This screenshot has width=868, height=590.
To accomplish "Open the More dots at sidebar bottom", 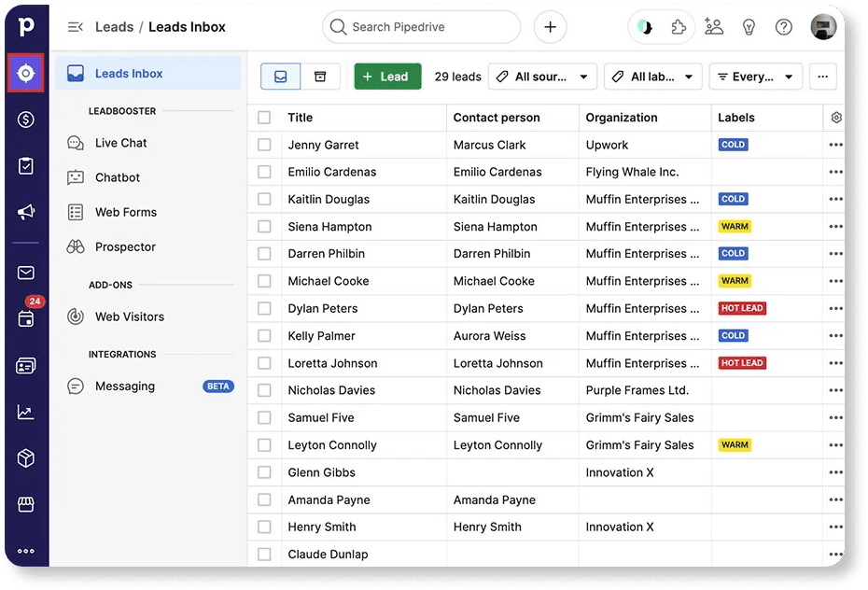I will [x=25, y=551].
